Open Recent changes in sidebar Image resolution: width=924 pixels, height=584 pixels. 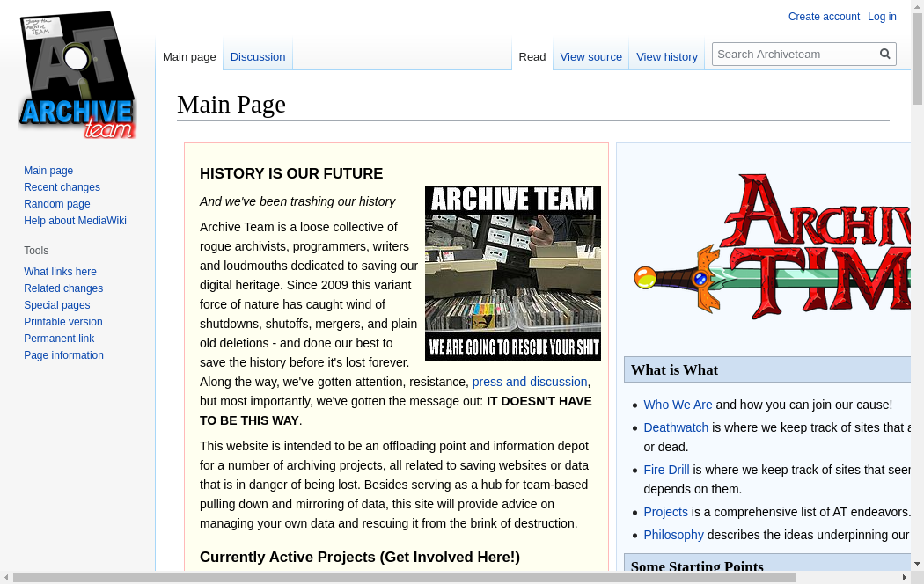point(62,187)
